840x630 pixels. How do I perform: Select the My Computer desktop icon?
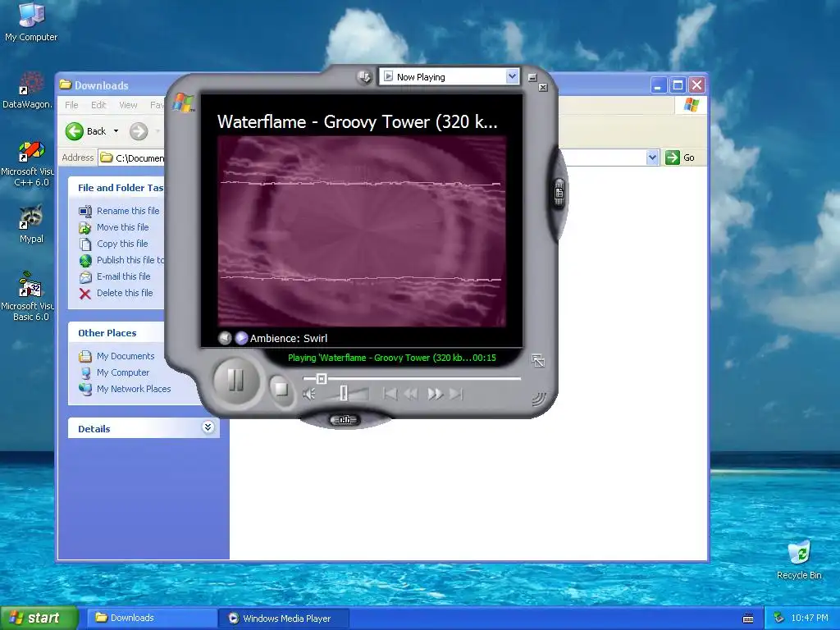[x=31, y=22]
